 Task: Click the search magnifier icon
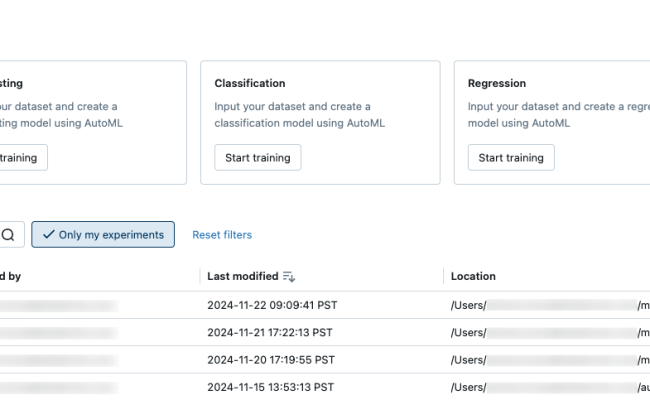pos(8,235)
